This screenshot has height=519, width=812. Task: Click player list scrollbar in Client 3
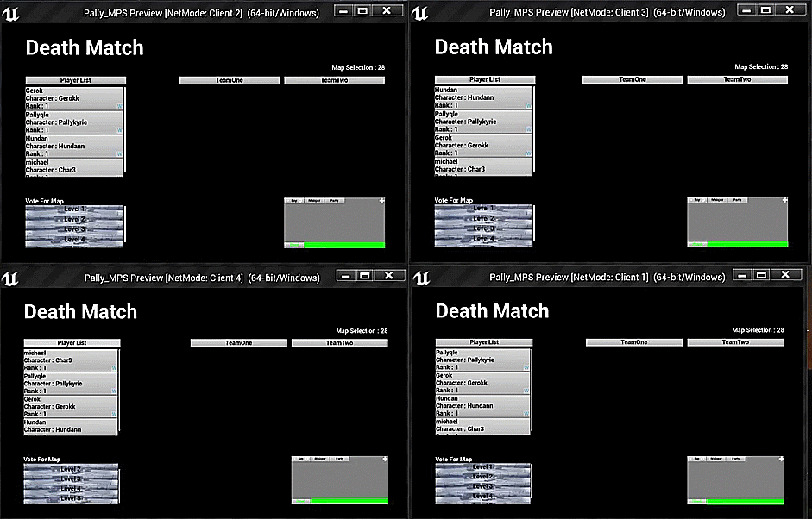click(533, 129)
